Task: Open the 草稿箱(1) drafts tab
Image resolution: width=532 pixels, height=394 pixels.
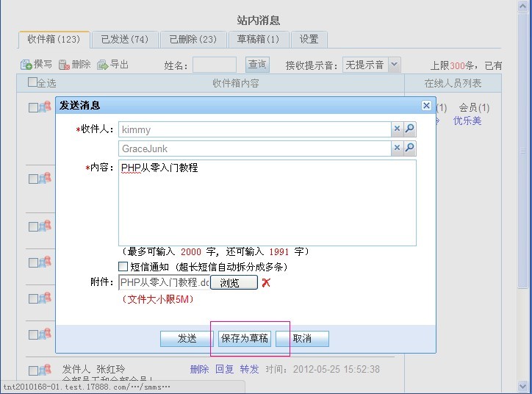Action: pyautogui.click(x=258, y=39)
